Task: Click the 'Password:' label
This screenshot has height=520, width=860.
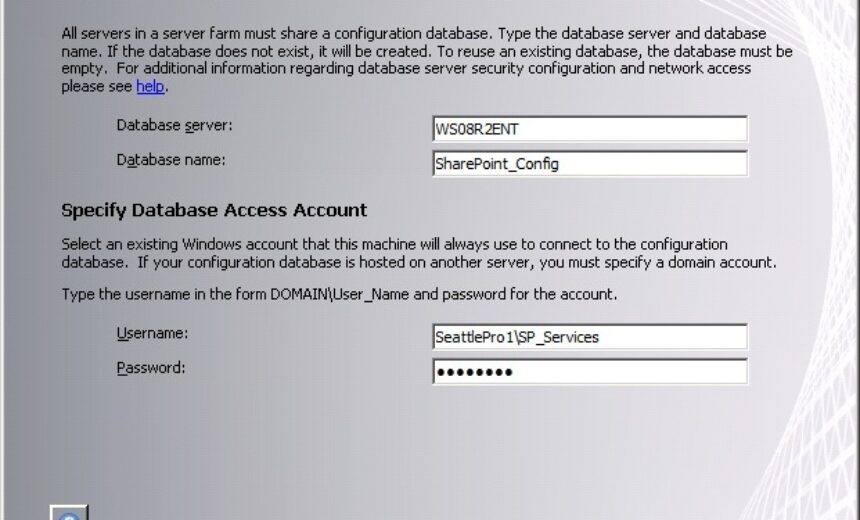Action: (151, 368)
